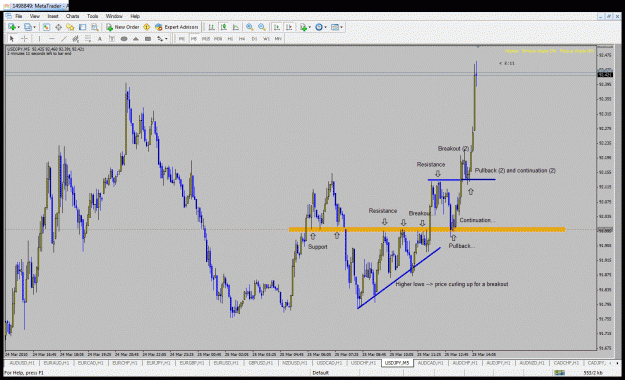Select the Ellipse shape tool
This screenshot has width=625, height=380.
click(x=124, y=39)
